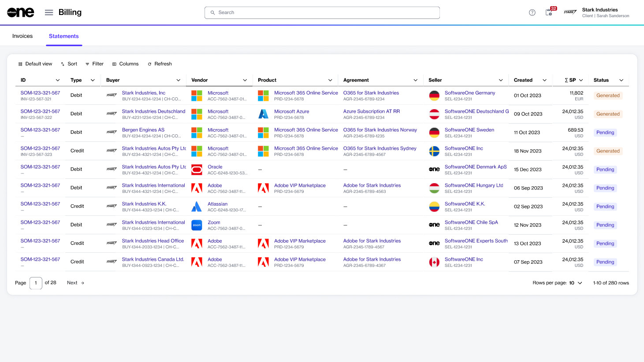Click the Oracle vendor logo icon

[197, 170]
